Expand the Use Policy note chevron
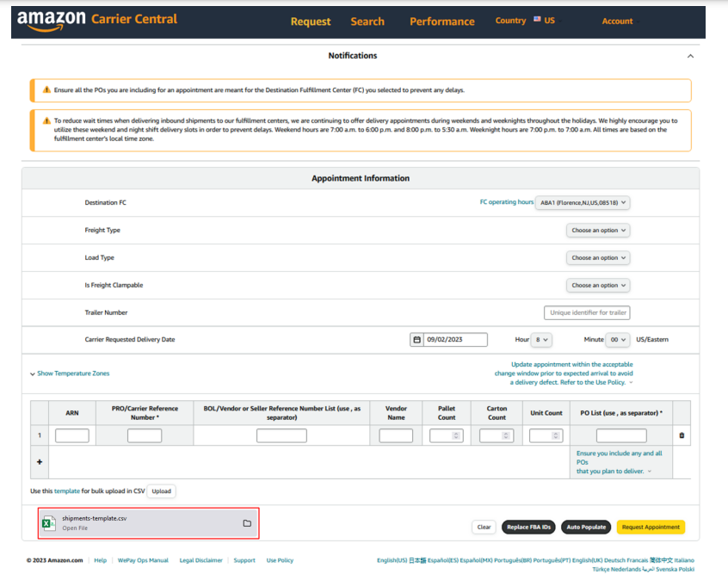 [x=631, y=383]
